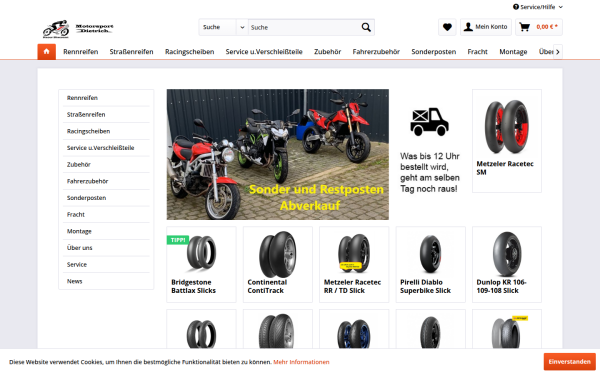The height and width of the screenshot is (375, 600).
Task: Click the Dunlop KR 106-109-108 Slick title
Action: click(501, 287)
